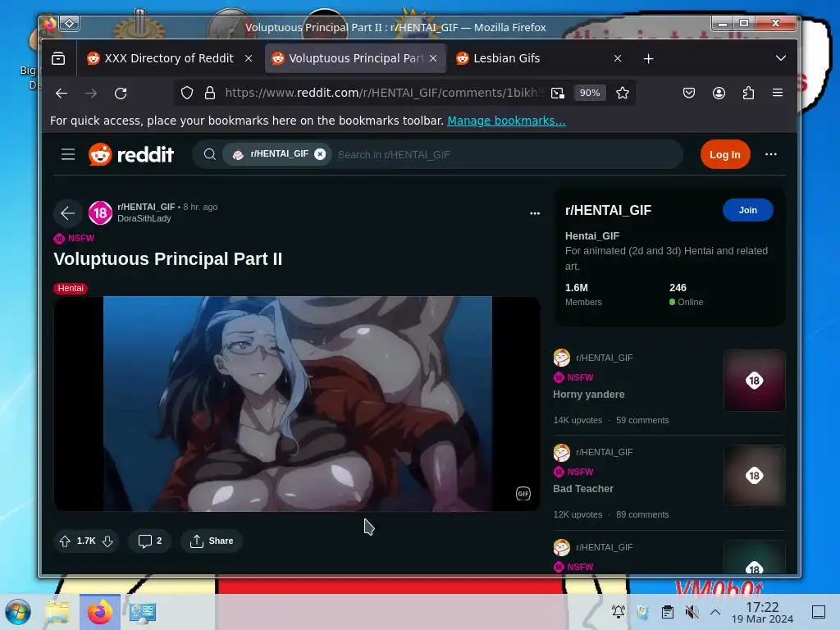Close the Lesbian Gifs tab

617,58
